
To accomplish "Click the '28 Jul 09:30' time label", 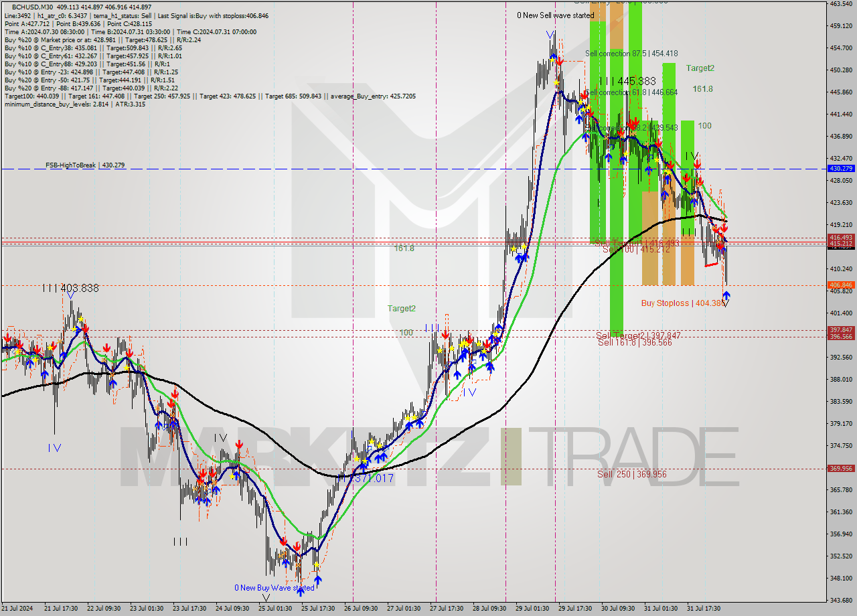I will pyautogui.click(x=490, y=609).
